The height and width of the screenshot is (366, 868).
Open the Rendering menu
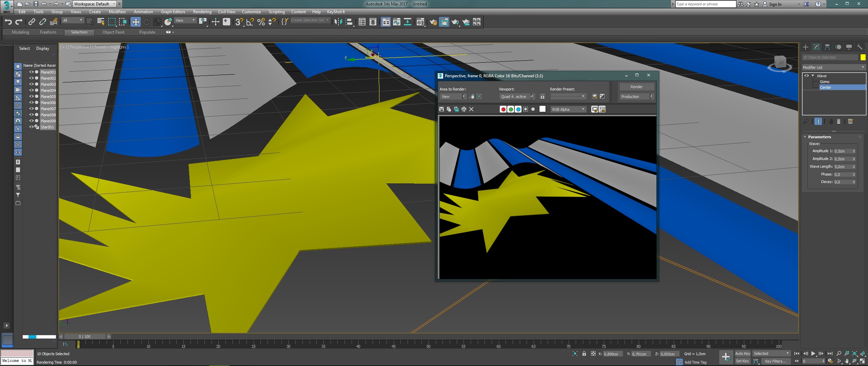[x=202, y=12]
